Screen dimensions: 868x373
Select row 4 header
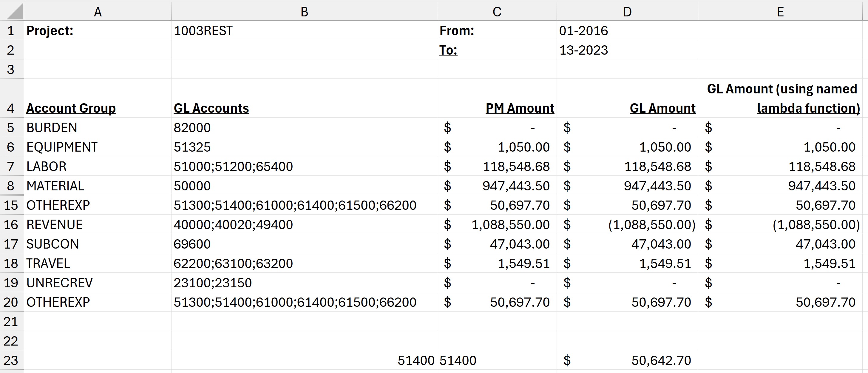coord(12,98)
